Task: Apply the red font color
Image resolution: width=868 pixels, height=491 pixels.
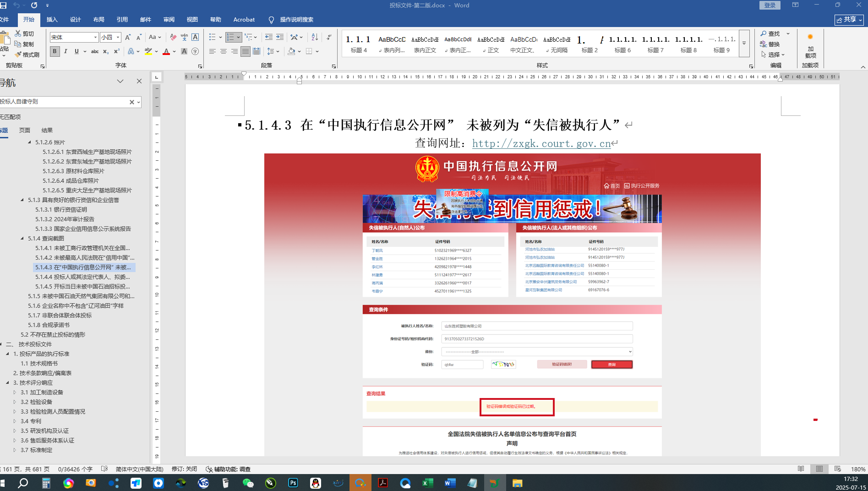Action: pyautogui.click(x=166, y=51)
